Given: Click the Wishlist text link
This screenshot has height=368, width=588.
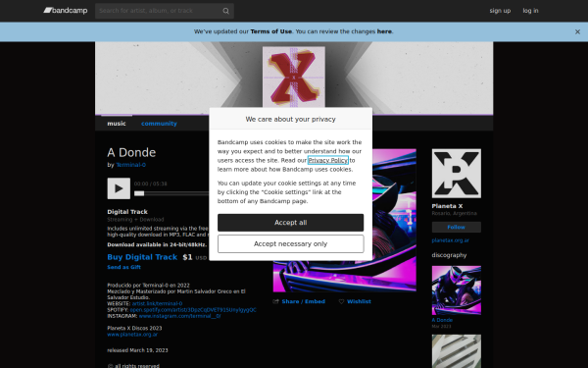Looking at the screenshot, I should point(359,301).
